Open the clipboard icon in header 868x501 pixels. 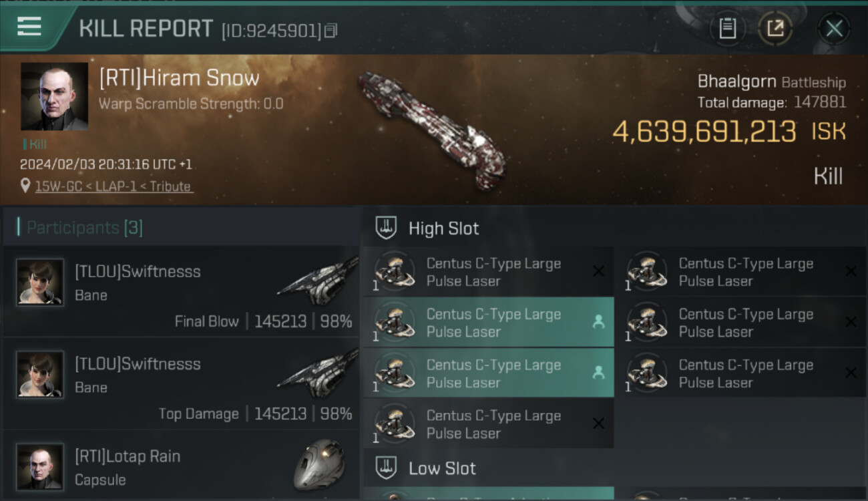click(x=727, y=29)
